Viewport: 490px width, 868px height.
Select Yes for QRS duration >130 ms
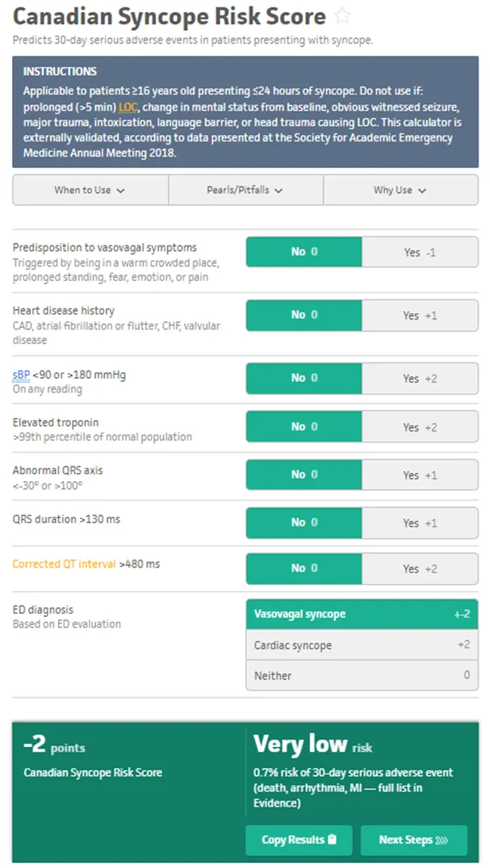[420, 522]
